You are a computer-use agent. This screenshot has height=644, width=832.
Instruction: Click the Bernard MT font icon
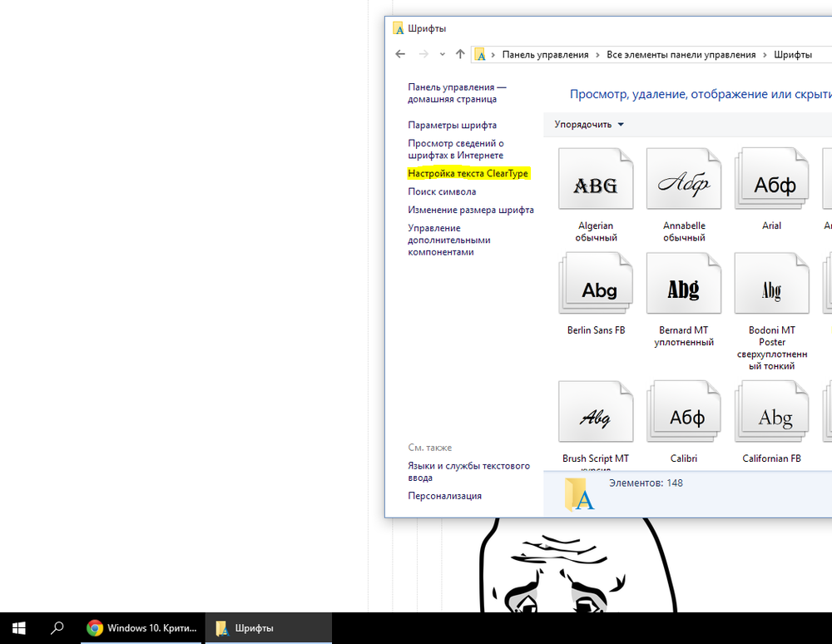click(x=684, y=285)
